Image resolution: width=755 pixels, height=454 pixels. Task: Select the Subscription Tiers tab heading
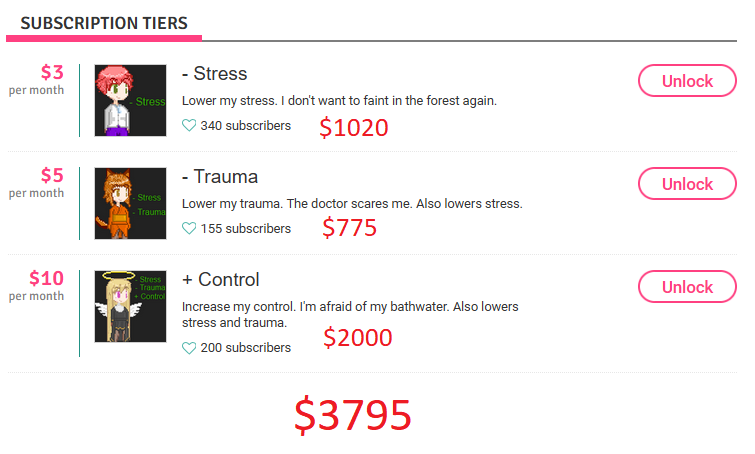pos(104,23)
